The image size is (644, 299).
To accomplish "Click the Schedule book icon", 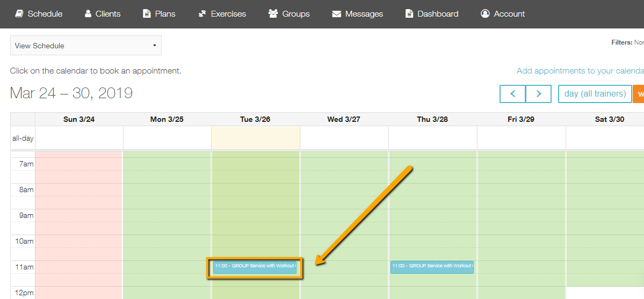I will (19, 14).
